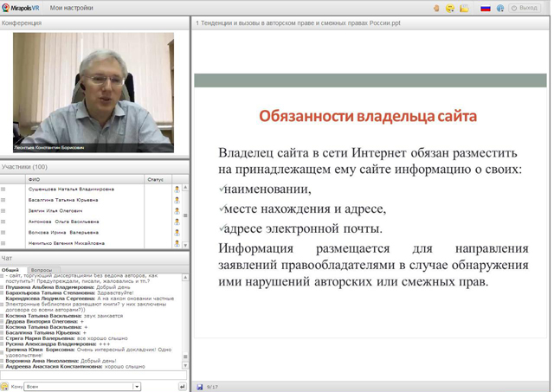Open the files folder icon in top toolbar
Screen dimensions: 554x392
pos(464,8)
